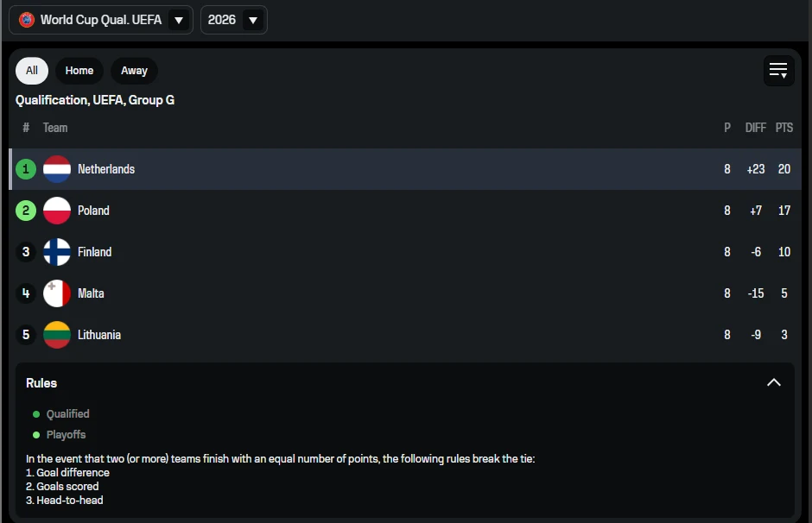Click the Qualification, UEFA, Group G heading

click(x=95, y=100)
